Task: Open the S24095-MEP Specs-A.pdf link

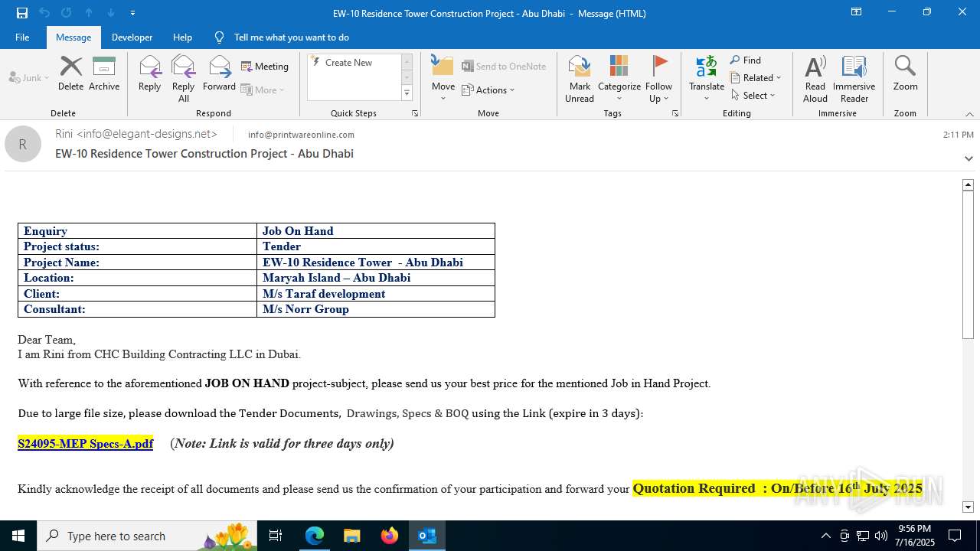Action: pos(86,444)
